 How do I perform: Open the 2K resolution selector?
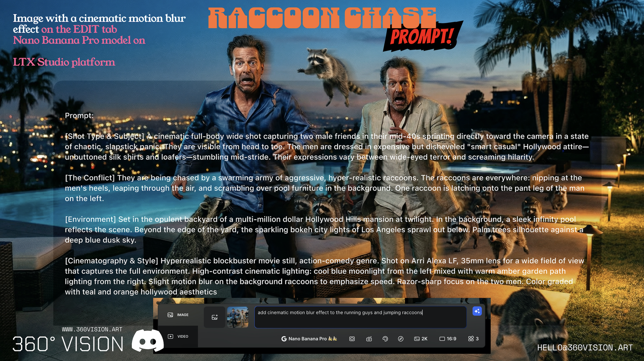point(421,339)
